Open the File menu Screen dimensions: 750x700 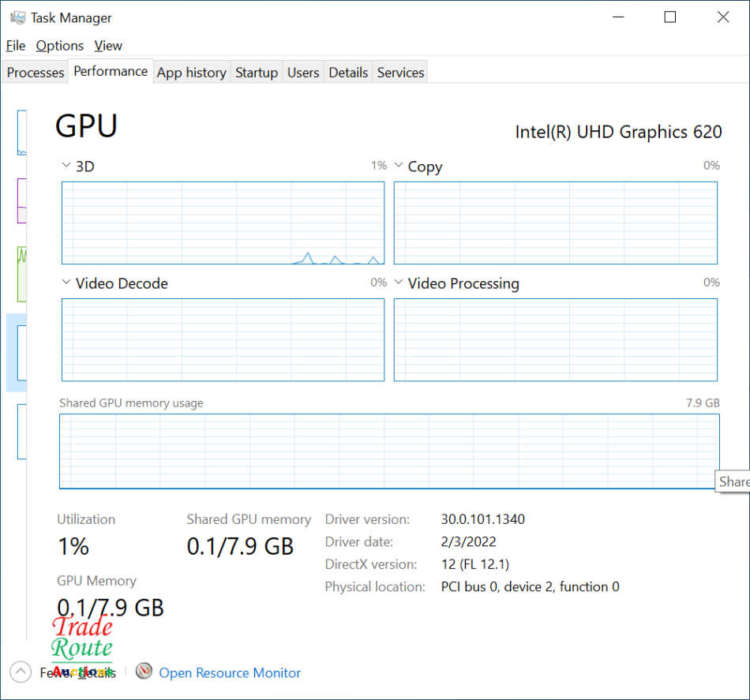tap(16, 46)
